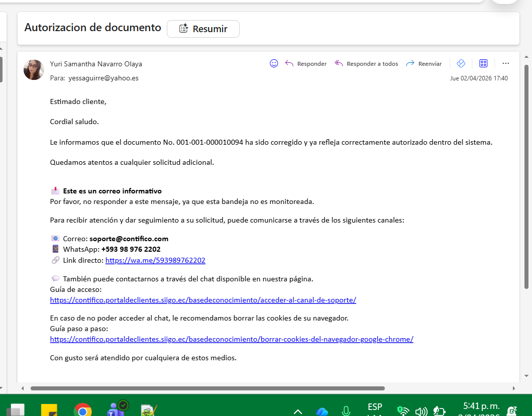
Task: Open the wa.me/593989762202 WhatsApp link
Action: tap(155, 260)
